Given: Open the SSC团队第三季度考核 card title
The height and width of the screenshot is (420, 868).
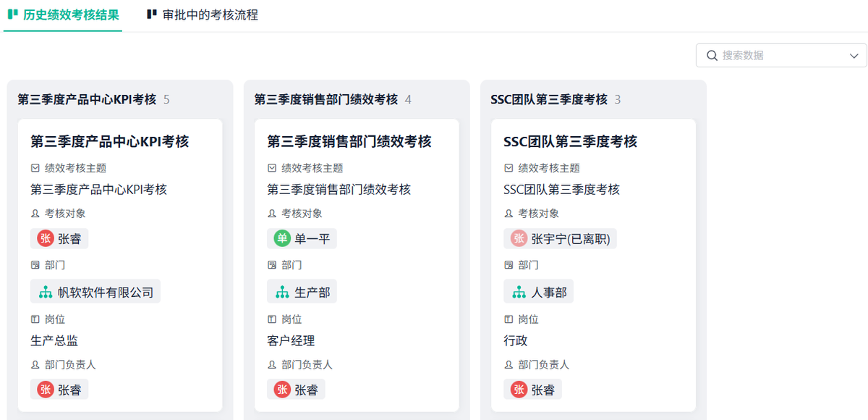Looking at the screenshot, I should click(x=570, y=141).
